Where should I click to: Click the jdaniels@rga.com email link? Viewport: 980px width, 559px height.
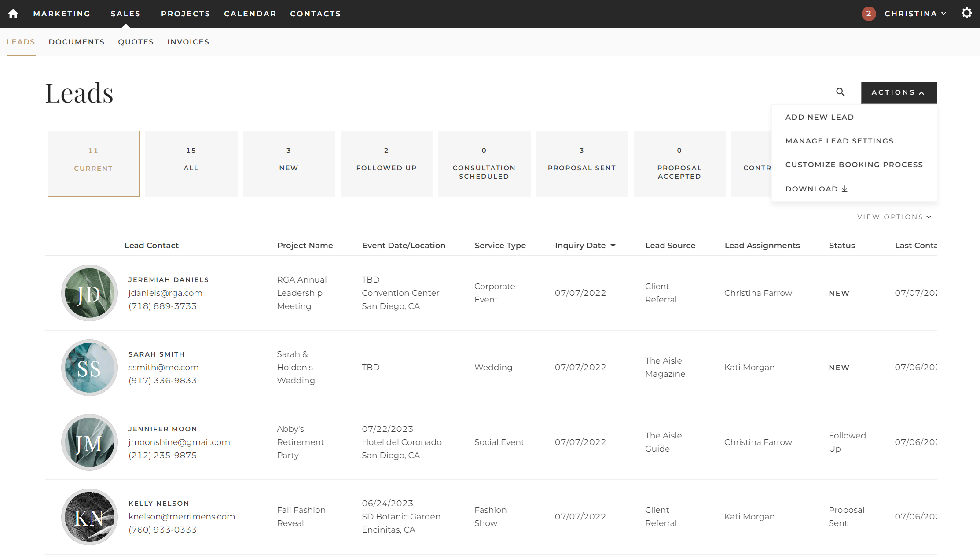(x=165, y=293)
